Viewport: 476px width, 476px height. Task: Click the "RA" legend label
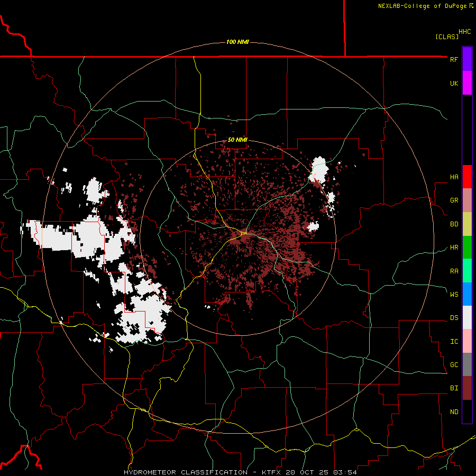pyautogui.click(x=454, y=271)
